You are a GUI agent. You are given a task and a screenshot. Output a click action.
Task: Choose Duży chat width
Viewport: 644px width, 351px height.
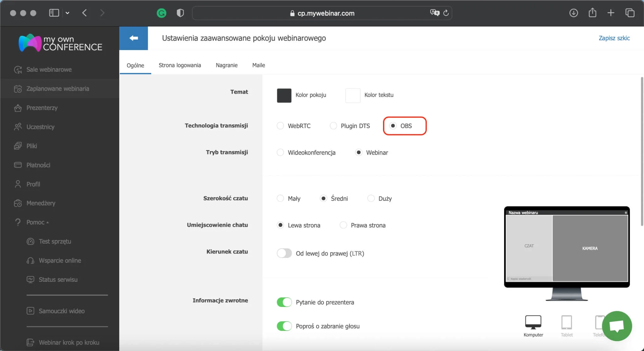click(x=371, y=198)
